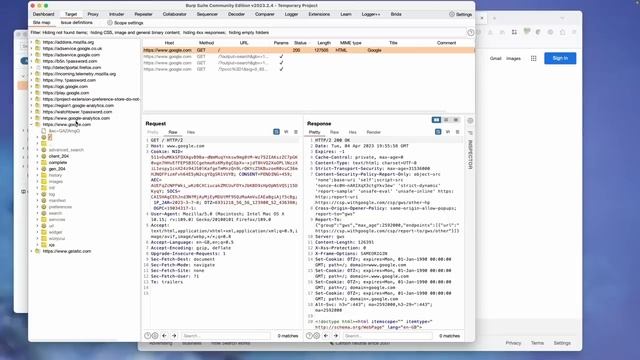640x360 pixels.
Task: Expand https://my.1password.com node
Action: tap(31, 80)
